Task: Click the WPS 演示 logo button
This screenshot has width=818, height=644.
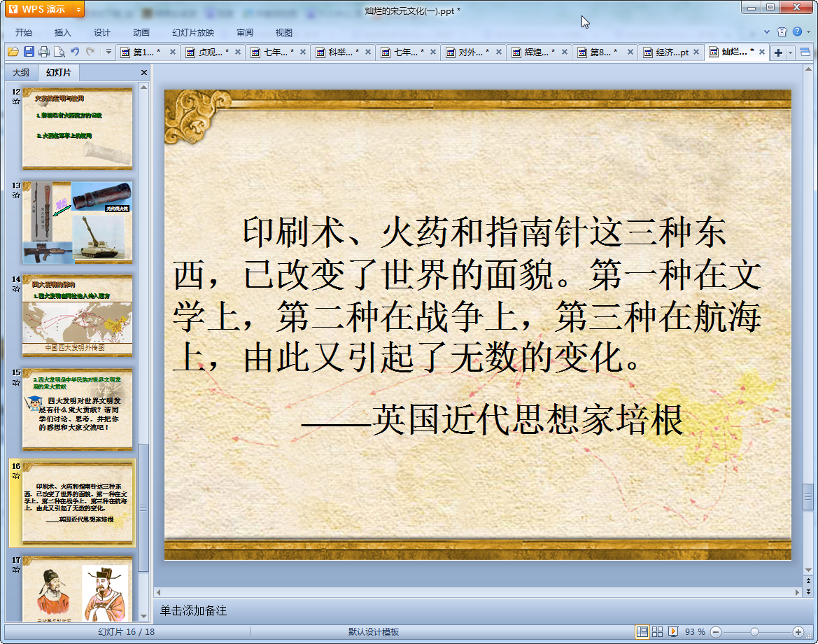Action: tap(38, 9)
